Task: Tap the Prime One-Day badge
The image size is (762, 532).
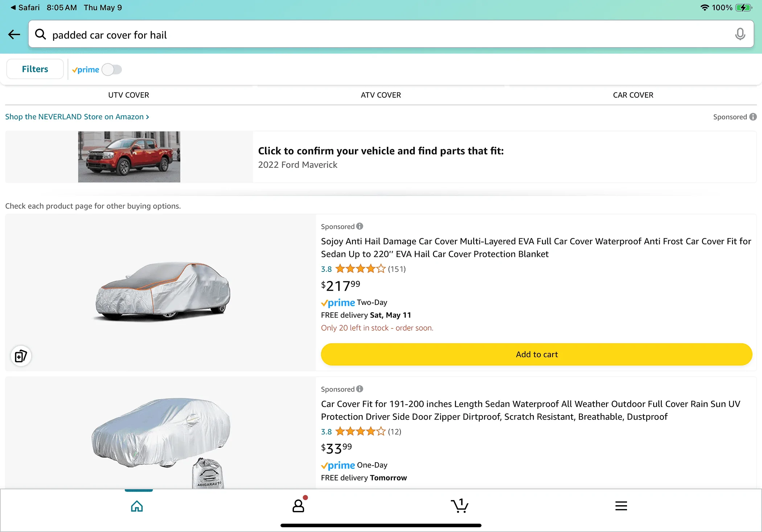Action: pos(354,465)
